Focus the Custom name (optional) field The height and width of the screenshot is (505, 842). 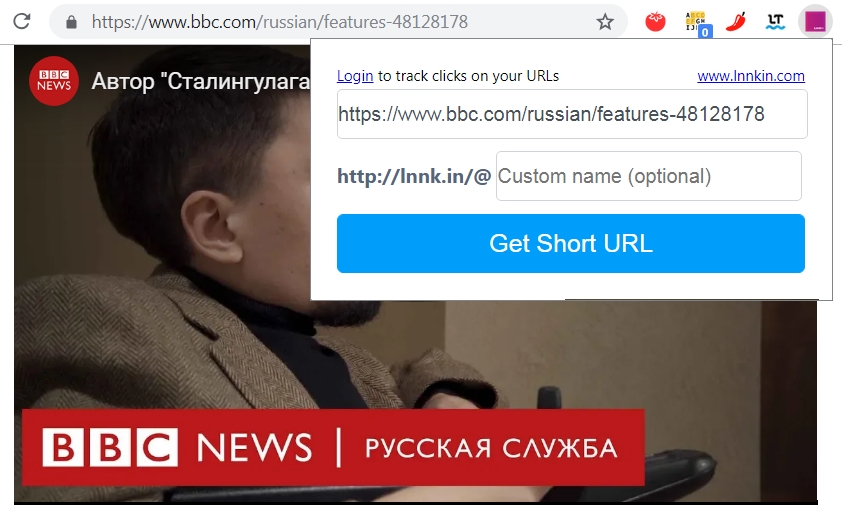[x=649, y=176]
